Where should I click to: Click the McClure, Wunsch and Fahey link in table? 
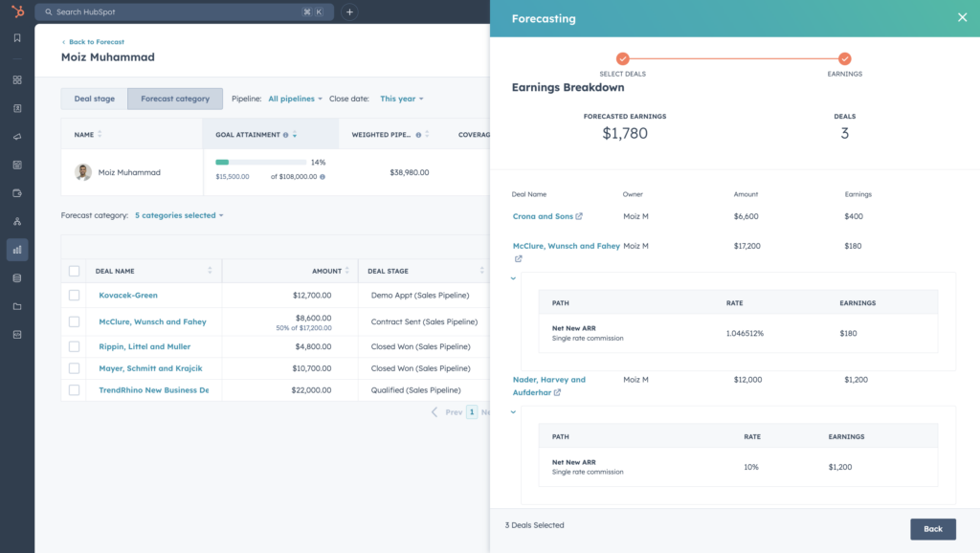click(152, 321)
